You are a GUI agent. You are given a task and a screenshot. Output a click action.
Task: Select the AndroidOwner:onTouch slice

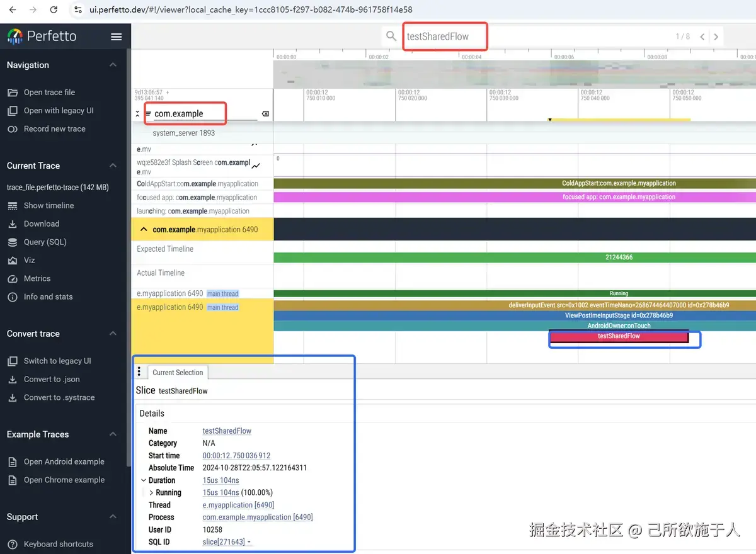point(515,326)
